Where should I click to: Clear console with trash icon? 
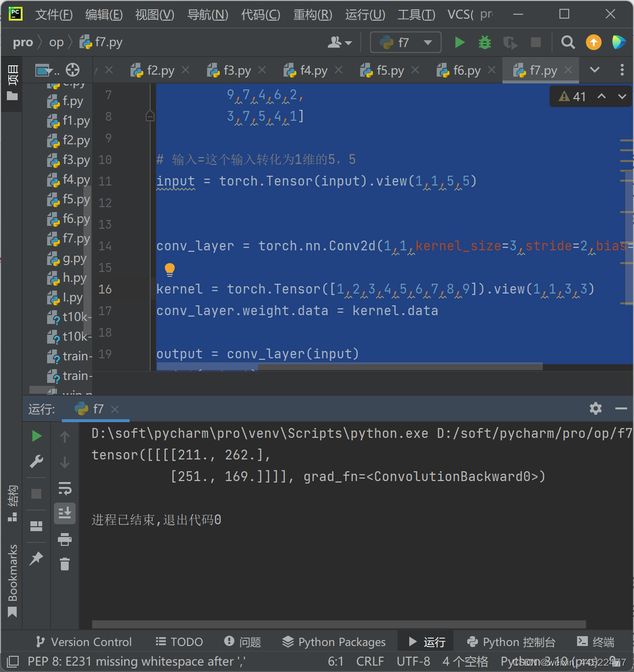[65, 564]
